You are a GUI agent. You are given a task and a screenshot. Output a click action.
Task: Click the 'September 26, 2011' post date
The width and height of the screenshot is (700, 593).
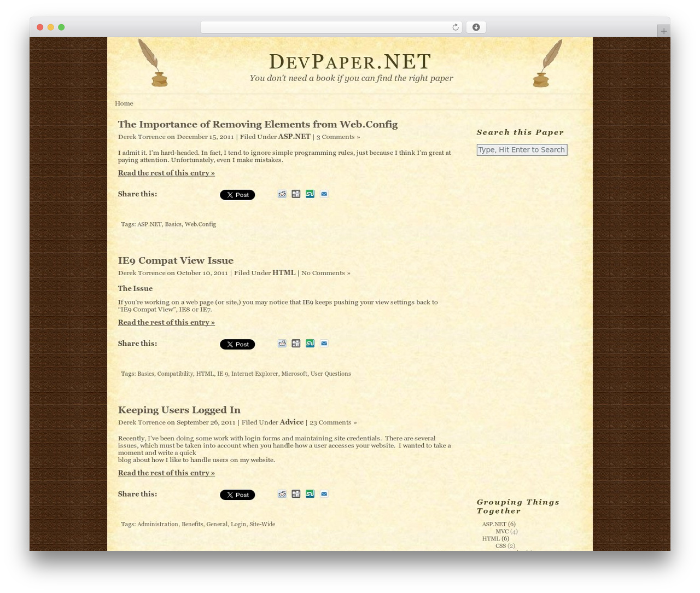click(x=206, y=422)
